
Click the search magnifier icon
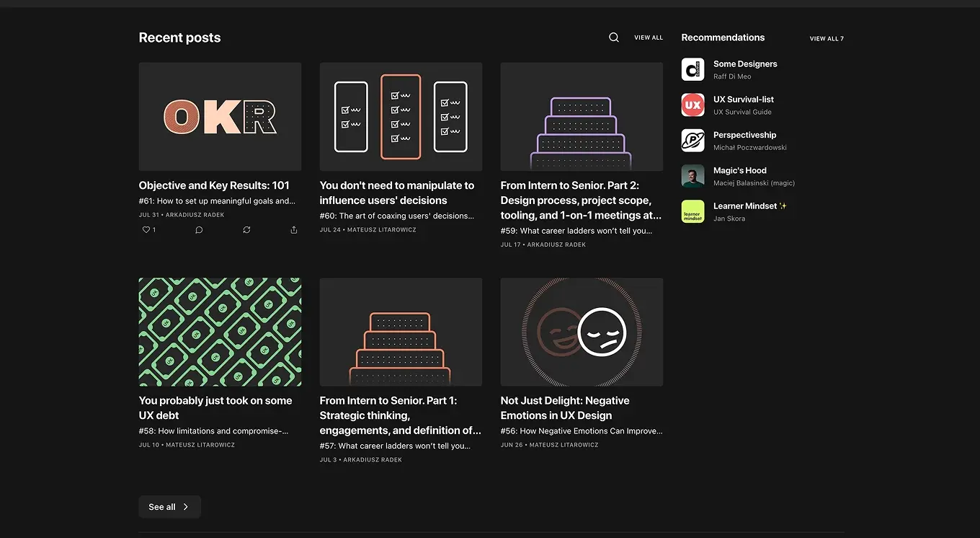[613, 38]
